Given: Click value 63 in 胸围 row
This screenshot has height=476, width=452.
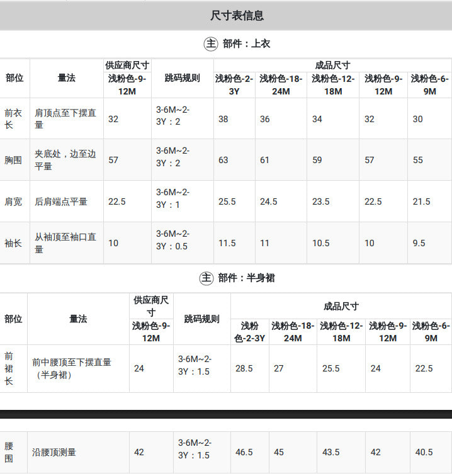Looking at the screenshot, I should [x=223, y=160].
